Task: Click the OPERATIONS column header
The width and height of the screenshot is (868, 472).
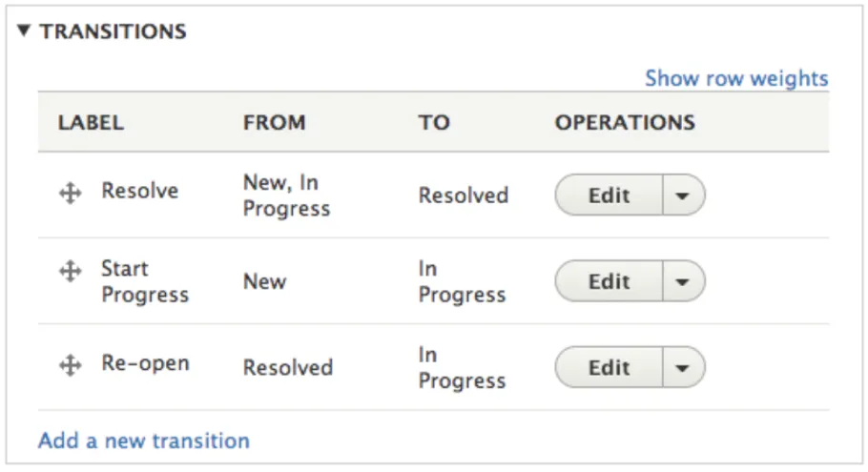Action: tap(625, 122)
